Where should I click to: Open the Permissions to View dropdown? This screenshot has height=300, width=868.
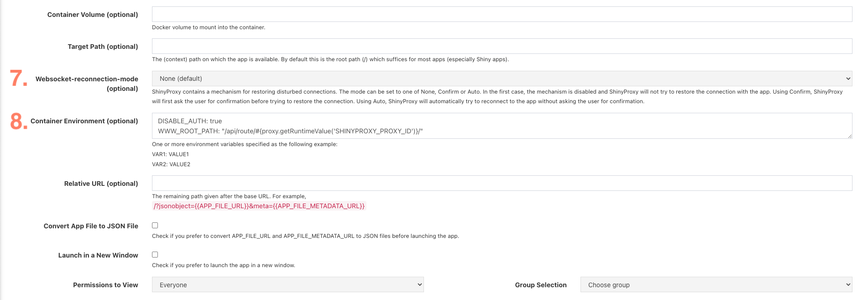288,284
